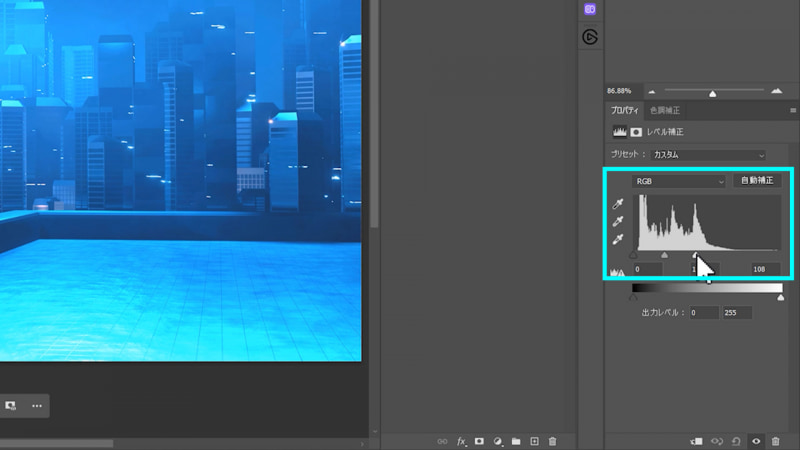800x450 pixels.
Task: Click the contextual taskbar image icon
Action: pyautogui.click(x=10, y=406)
